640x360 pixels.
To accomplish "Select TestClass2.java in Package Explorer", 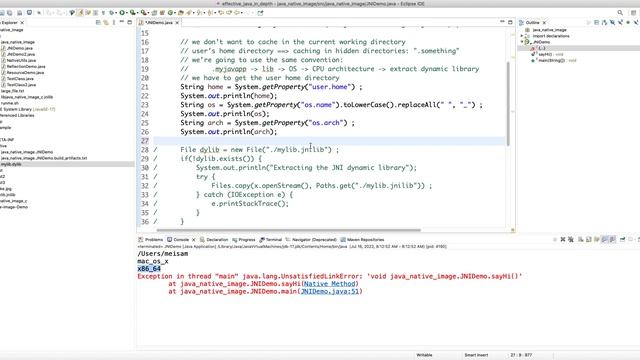I will tap(21, 85).
